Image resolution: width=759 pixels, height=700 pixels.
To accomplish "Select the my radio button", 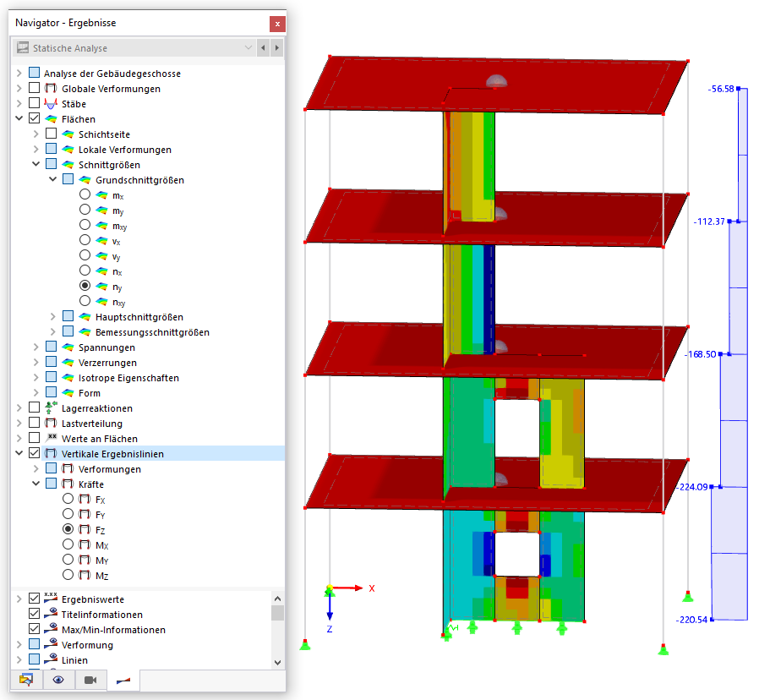I will 85,210.
